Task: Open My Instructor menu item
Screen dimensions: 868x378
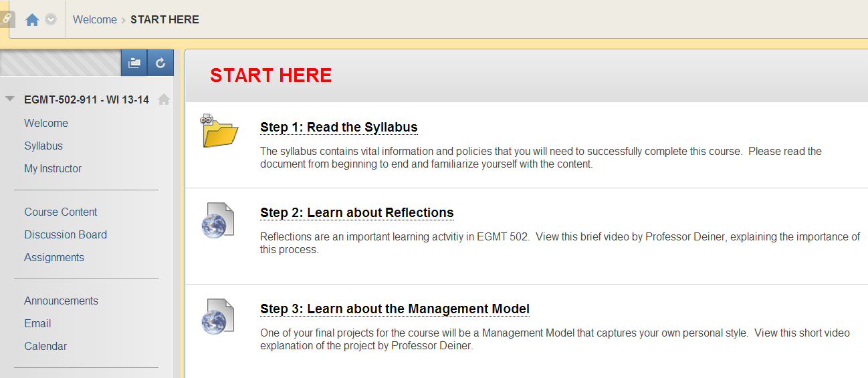Action: pos(53,168)
